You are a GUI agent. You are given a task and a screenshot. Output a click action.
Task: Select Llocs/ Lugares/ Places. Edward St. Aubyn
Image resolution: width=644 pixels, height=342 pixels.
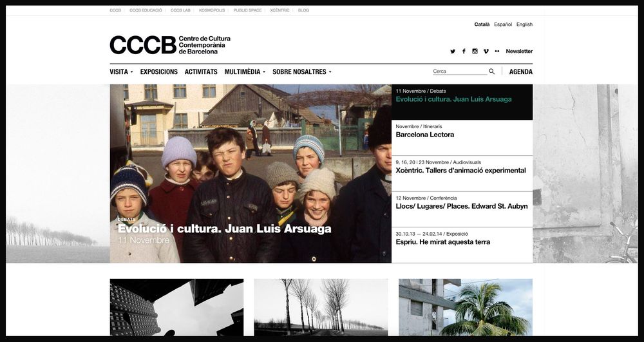[462, 209]
